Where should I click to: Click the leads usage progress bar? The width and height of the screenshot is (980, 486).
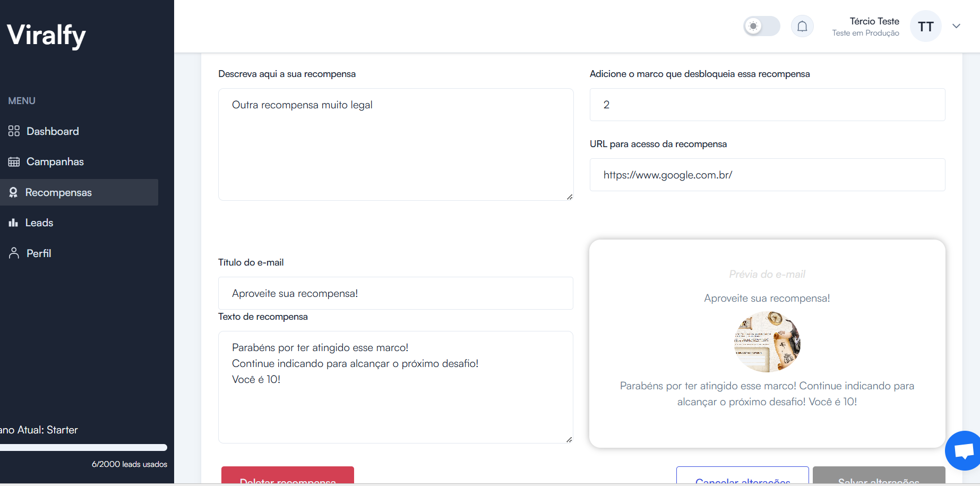pyautogui.click(x=83, y=447)
